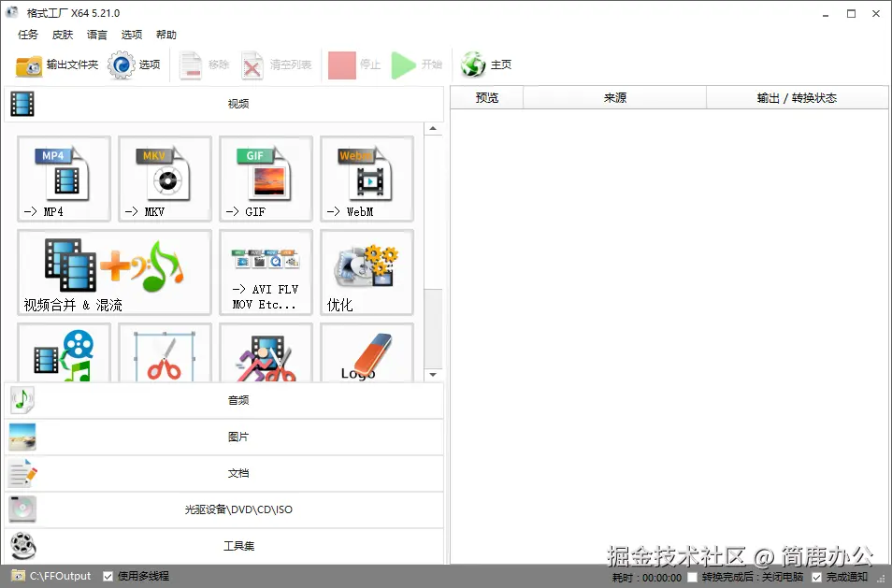Open the 任务 menu

(28, 35)
